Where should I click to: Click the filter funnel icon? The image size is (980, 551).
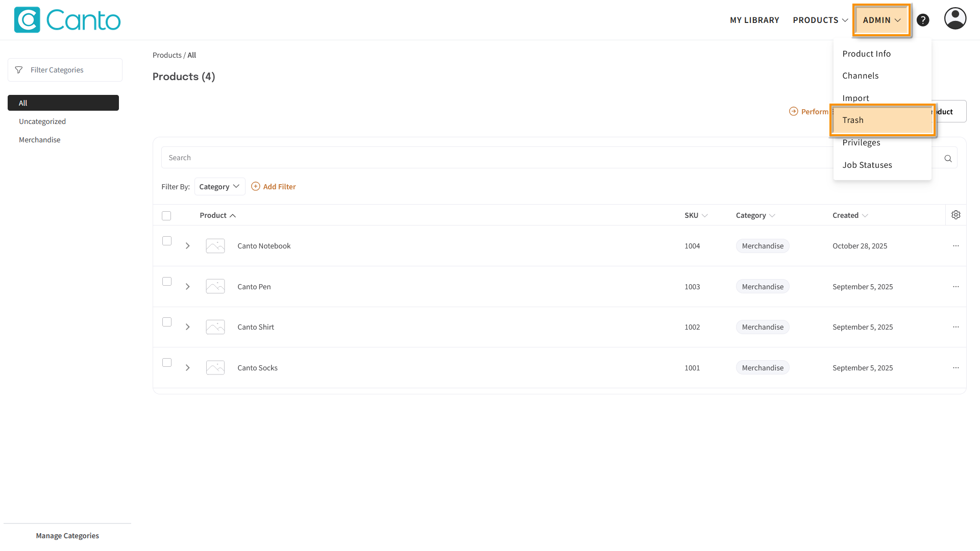tap(19, 70)
